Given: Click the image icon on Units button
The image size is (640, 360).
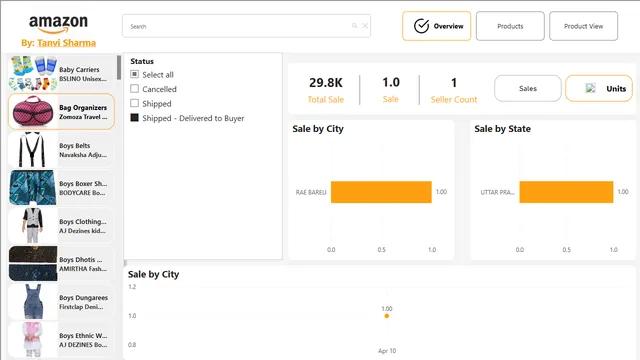Looking at the screenshot, I should point(590,88).
